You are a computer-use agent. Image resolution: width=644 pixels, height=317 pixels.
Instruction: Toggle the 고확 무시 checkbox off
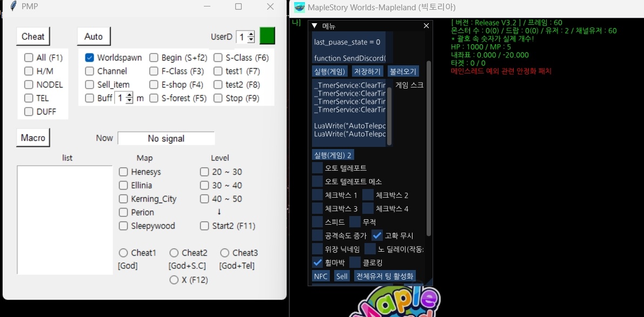click(377, 235)
